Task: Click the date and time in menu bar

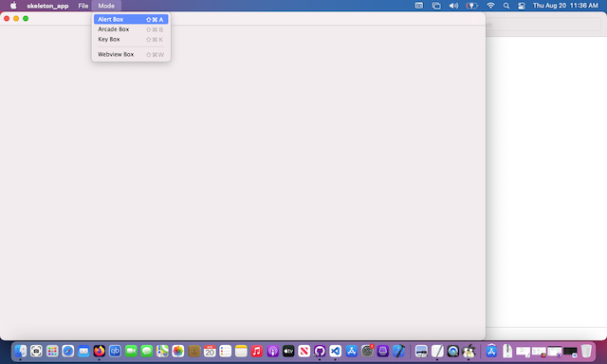Action: (565, 6)
